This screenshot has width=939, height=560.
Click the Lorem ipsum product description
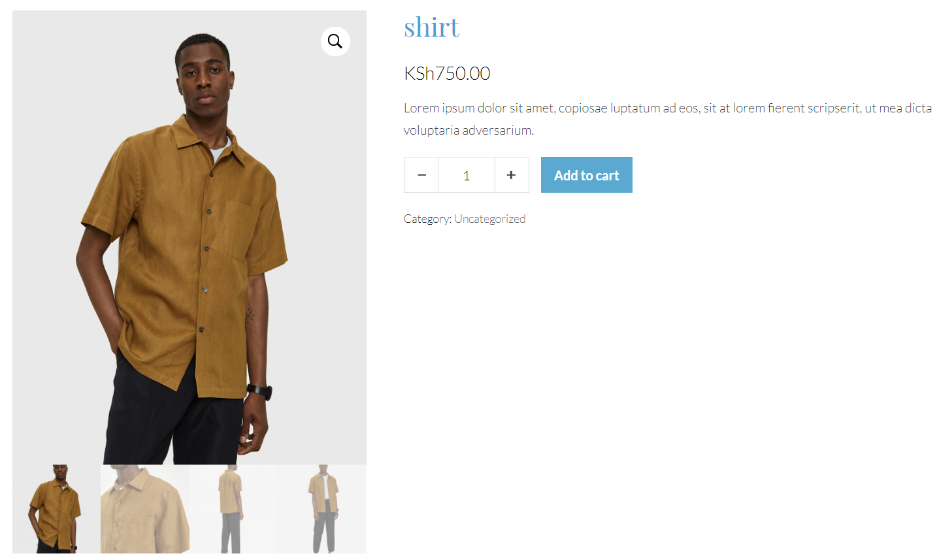(668, 119)
